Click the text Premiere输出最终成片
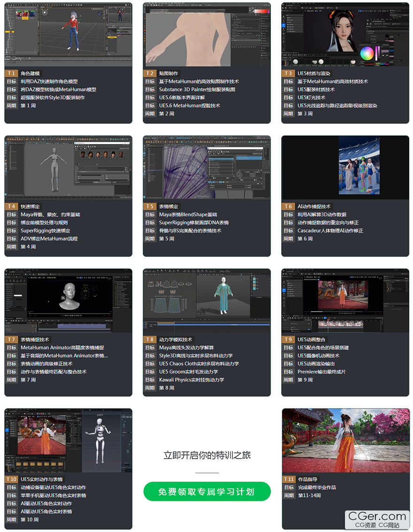Image resolution: width=413 pixels, height=532 pixels. (321, 372)
